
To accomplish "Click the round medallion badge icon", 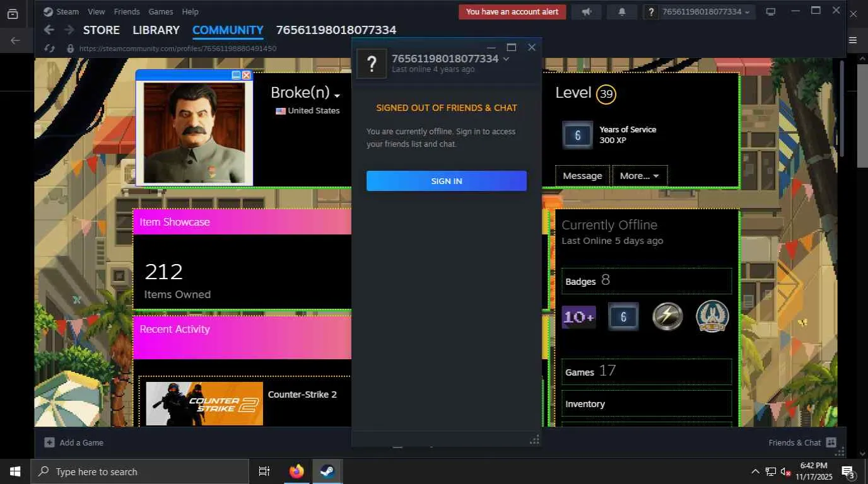I will click(712, 316).
